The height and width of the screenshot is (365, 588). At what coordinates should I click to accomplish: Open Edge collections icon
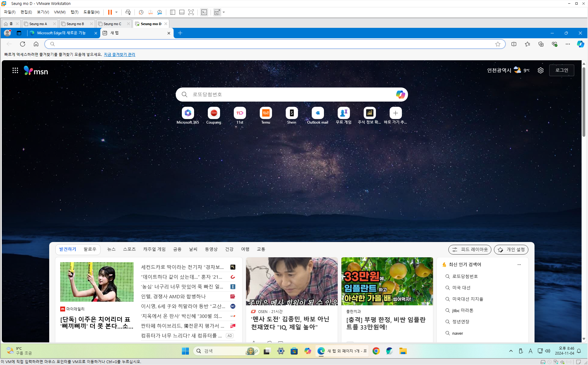(x=541, y=44)
